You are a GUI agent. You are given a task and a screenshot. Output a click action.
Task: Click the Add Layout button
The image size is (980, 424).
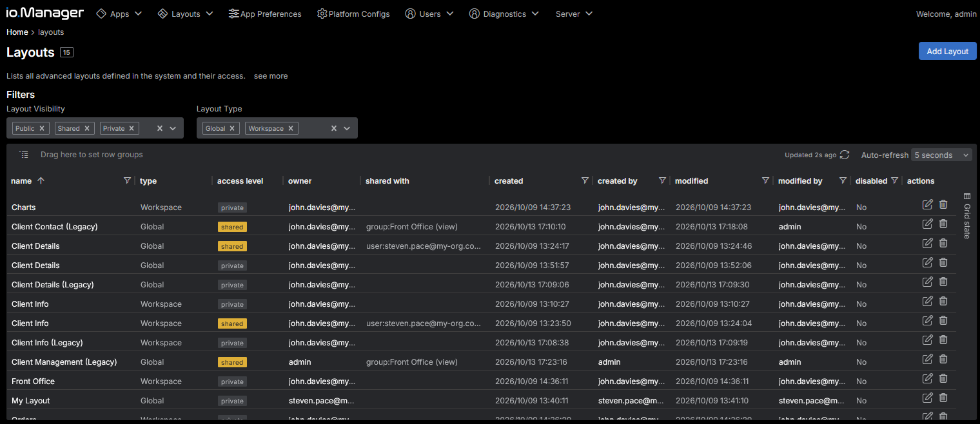click(948, 52)
